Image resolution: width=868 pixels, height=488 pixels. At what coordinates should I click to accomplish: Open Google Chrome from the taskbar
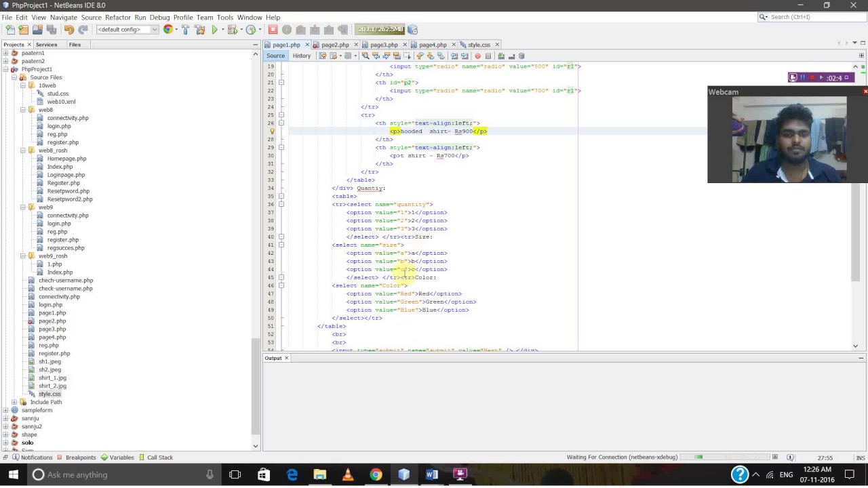coord(376,474)
